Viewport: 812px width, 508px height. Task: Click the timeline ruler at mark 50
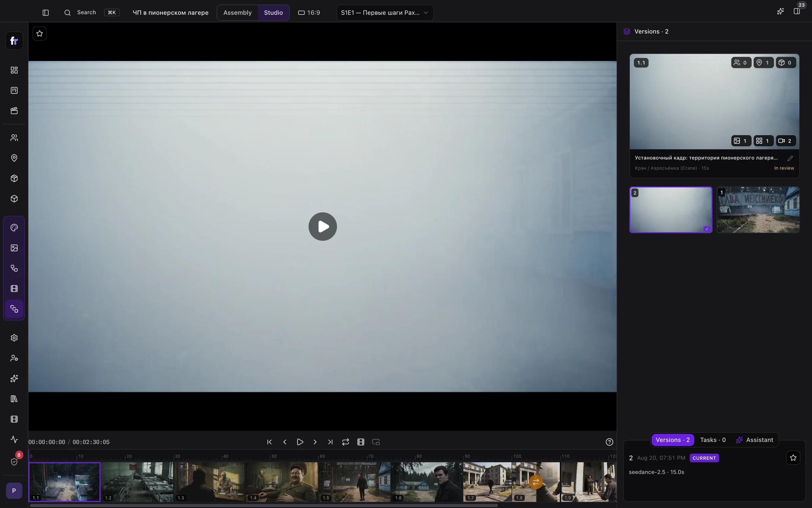274,456
